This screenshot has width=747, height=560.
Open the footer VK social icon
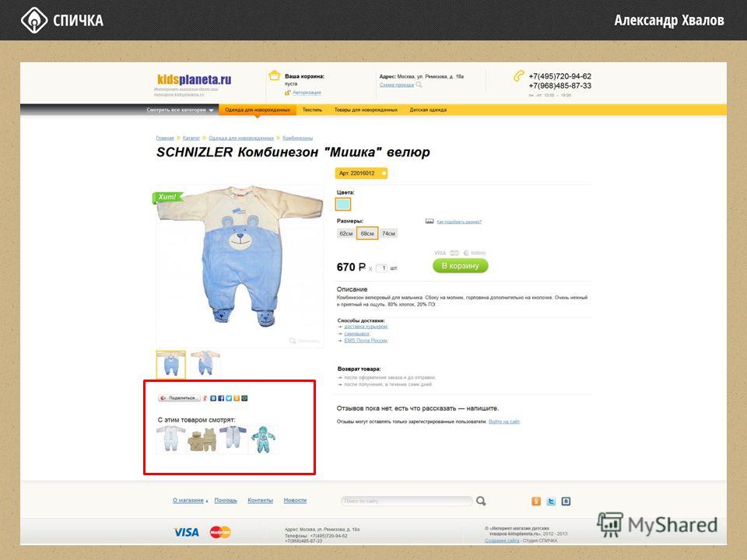pos(566,501)
